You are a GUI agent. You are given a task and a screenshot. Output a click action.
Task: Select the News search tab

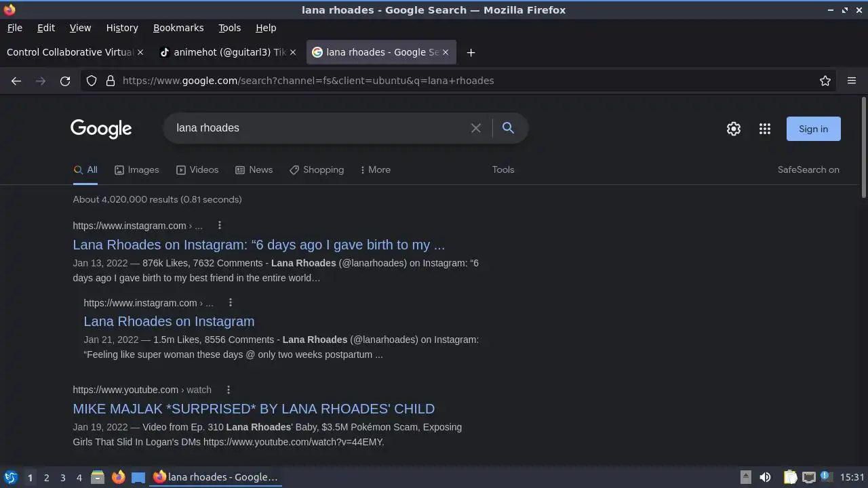coord(254,169)
